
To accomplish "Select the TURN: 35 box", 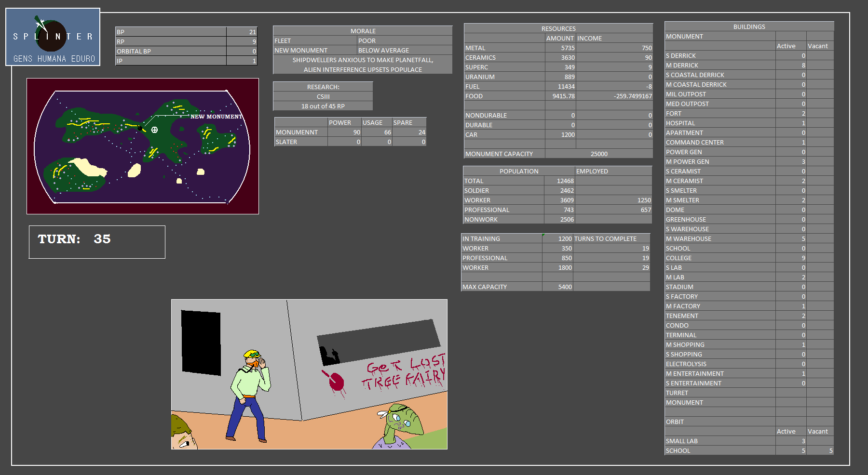I will pos(97,242).
